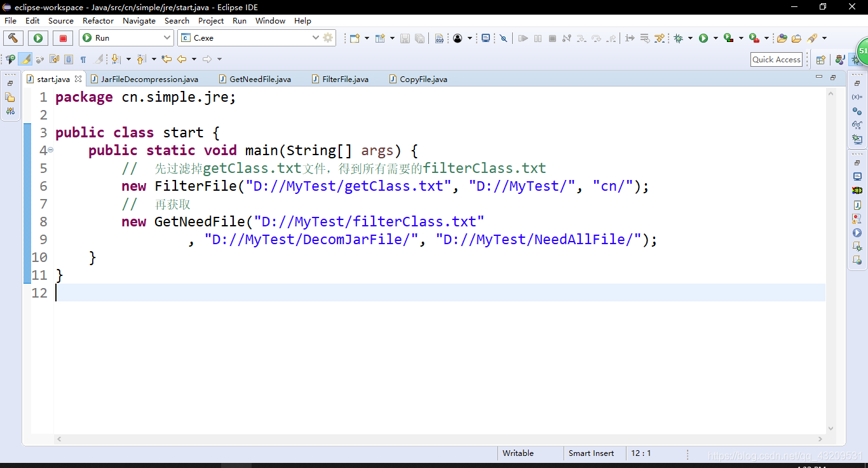This screenshot has width=868, height=468.
Task: Toggle Show Whitespace Characters pilcrow button
Action: point(83,59)
